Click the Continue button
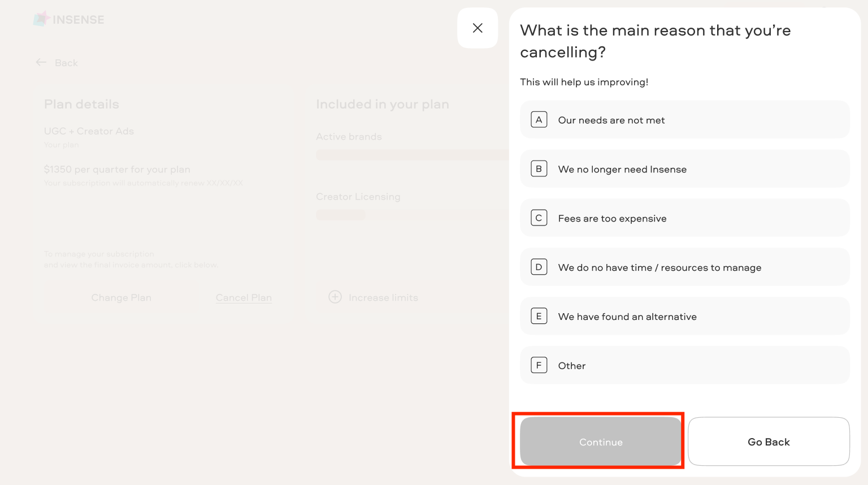 (601, 441)
